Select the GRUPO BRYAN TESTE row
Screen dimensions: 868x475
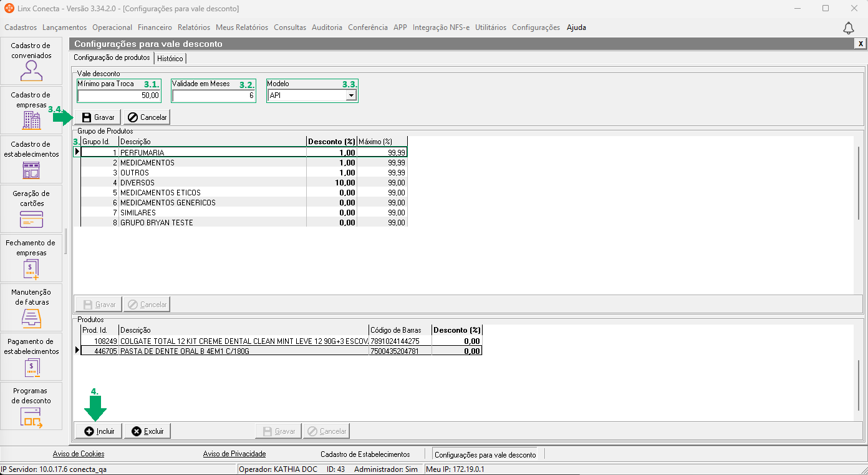click(x=244, y=222)
